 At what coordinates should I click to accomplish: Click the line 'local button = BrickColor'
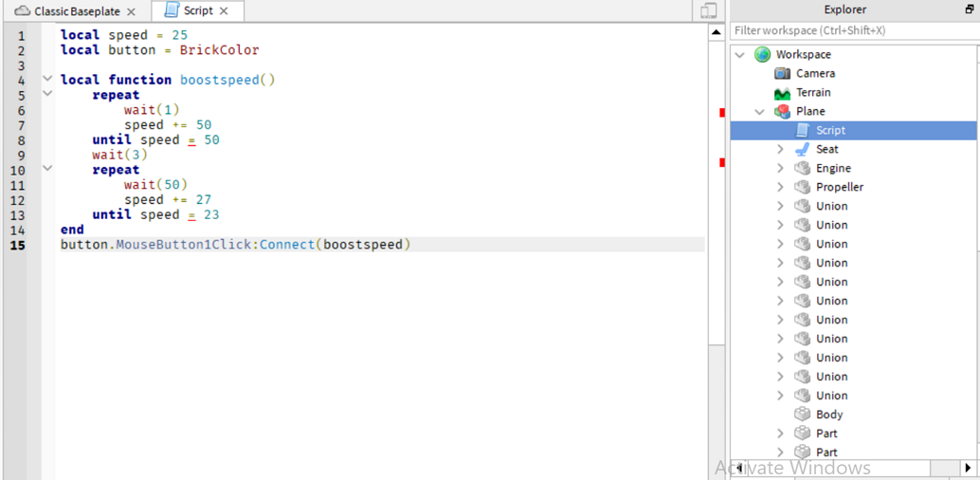(x=159, y=50)
